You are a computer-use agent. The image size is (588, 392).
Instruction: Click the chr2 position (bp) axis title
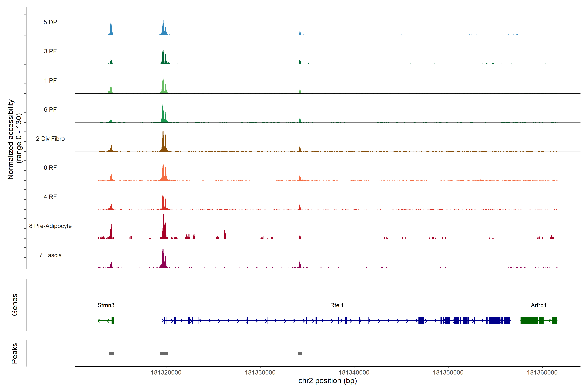click(327, 381)
